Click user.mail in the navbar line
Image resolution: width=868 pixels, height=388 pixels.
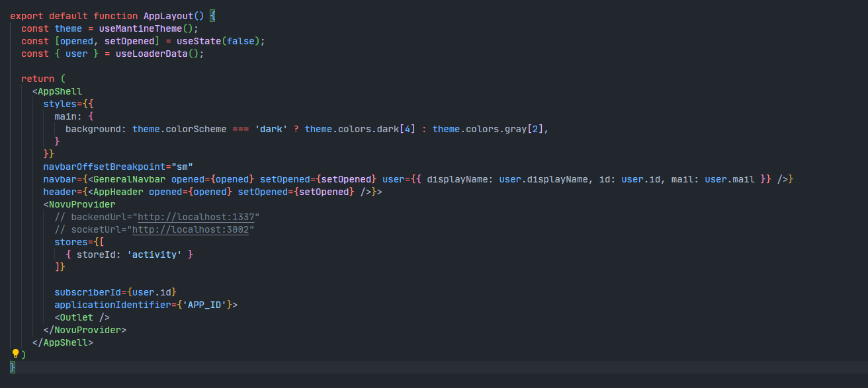(730, 179)
